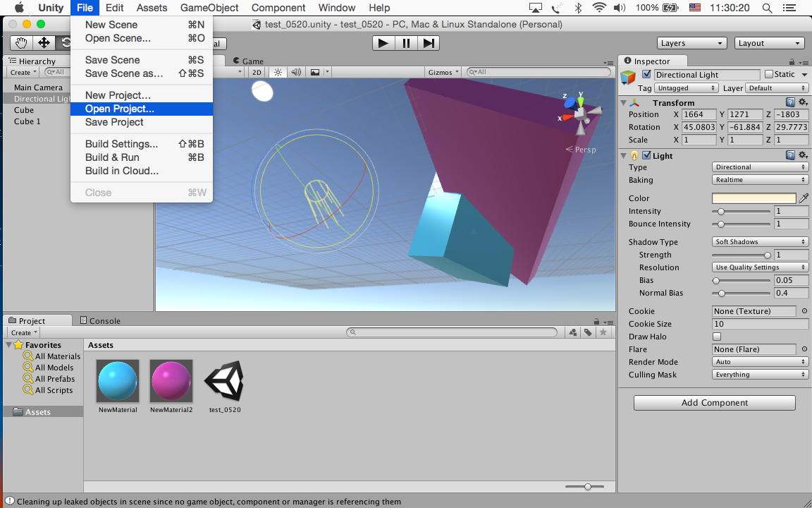
Task: Toggle Directional Light active checkbox
Action: click(646, 74)
